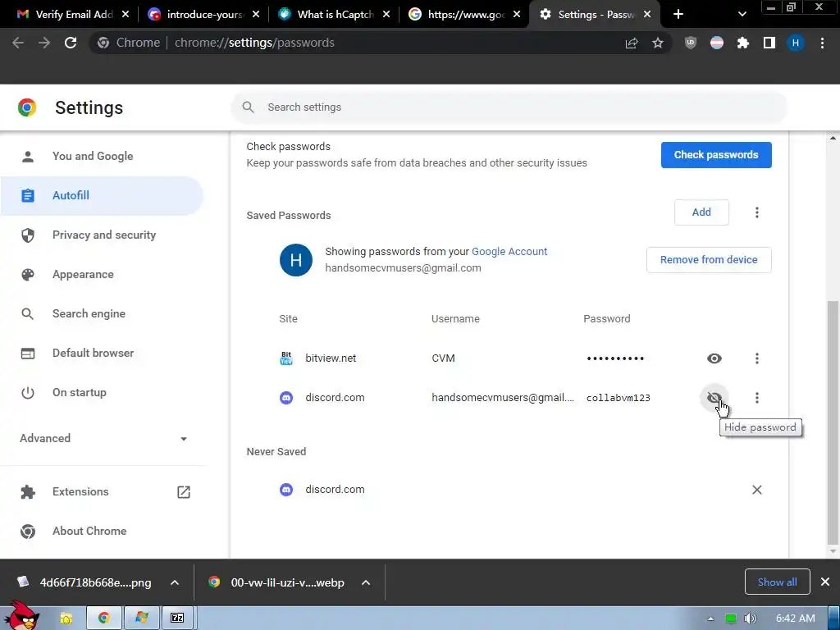Screen dimensions: 840x630
Task: Switch to the Verify Email Add tab
Action: [x=73, y=15]
